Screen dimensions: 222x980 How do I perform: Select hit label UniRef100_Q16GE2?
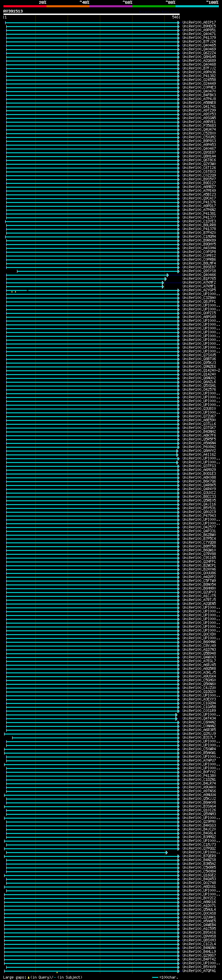click(199, 875)
